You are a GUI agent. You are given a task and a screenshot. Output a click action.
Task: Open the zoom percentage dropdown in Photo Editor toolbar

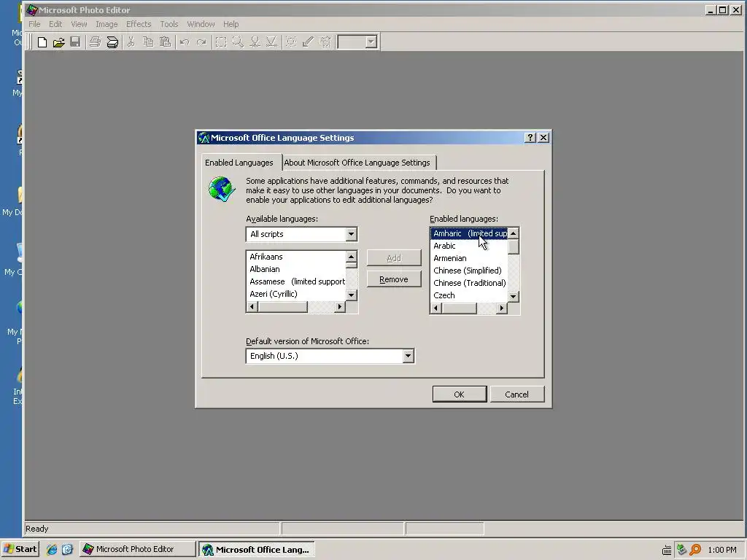coord(371,42)
